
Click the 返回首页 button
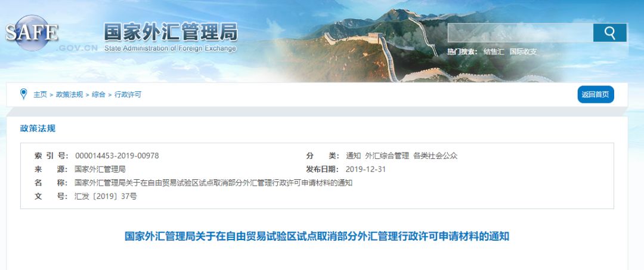(596, 94)
